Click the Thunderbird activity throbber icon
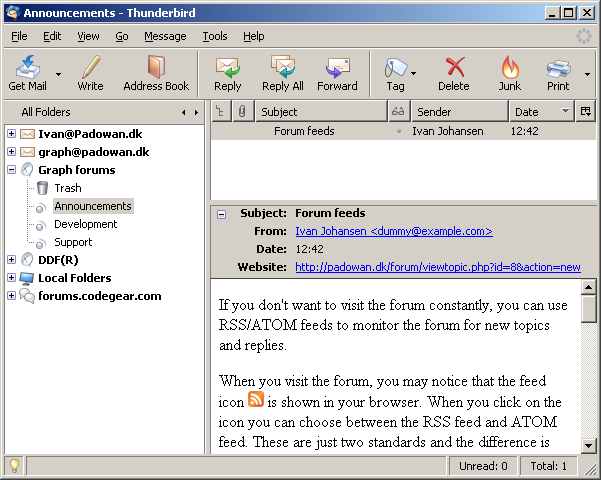The width and height of the screenshot is (601, 480). [x=583, y=36]
